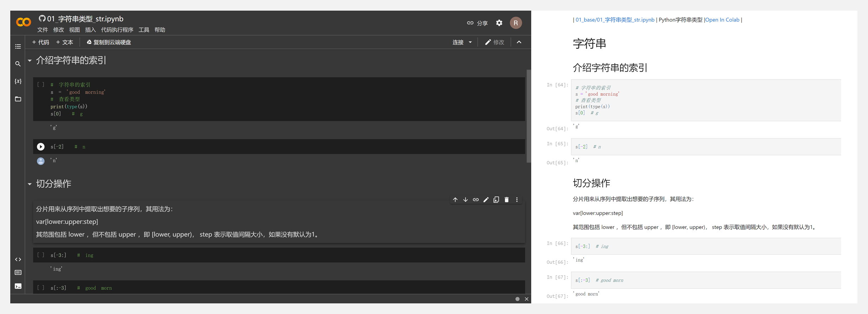Click the 修改 pencil button in the toolbar
This screenshot has width=868, height=314.
494,42
